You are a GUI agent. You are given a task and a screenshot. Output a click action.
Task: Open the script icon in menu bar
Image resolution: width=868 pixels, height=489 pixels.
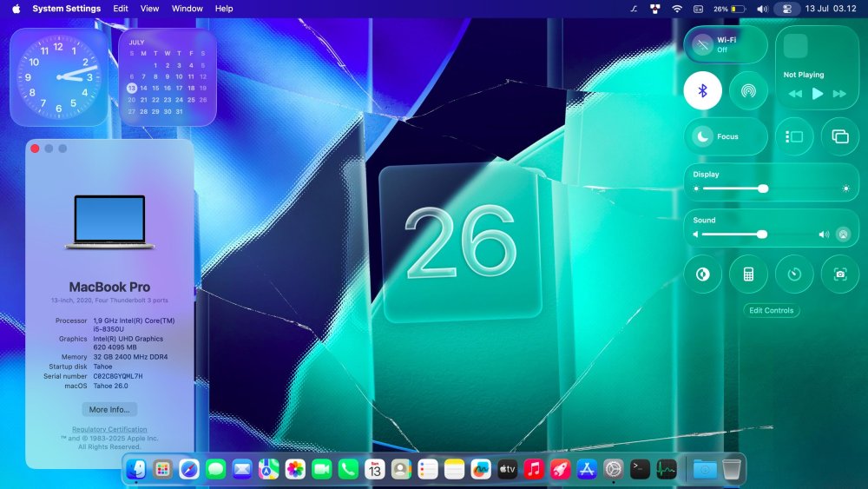pos(634,9)
